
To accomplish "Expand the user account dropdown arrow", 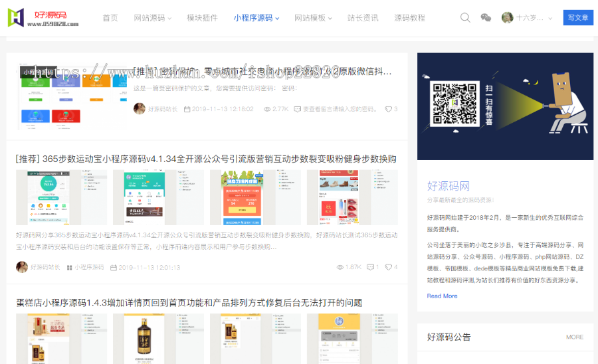I will (x=550, y=18).
